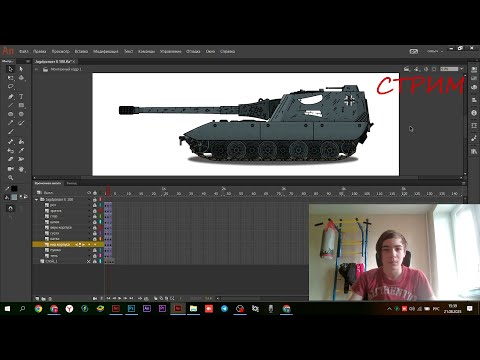
Task: Open the fill color swatch
Action: (14, 197)
